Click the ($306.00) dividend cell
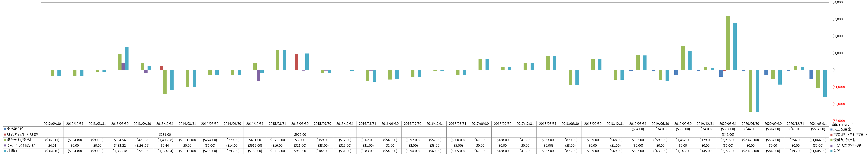The image size is (868, 154). [x=683, y=129]
